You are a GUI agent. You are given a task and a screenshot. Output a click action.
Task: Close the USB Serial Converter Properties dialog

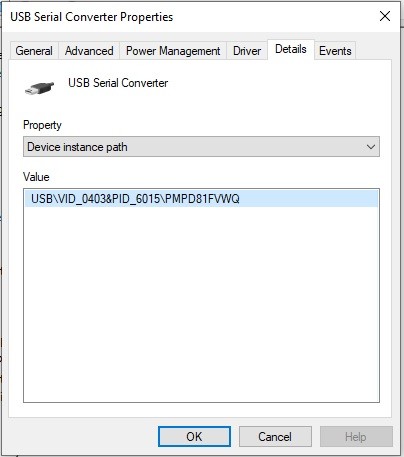click(385, 16)
